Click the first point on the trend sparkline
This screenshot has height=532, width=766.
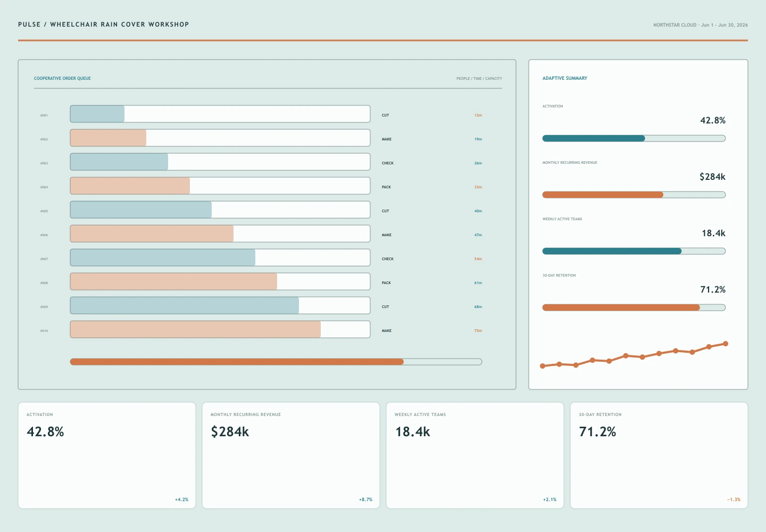click(543, 366)
